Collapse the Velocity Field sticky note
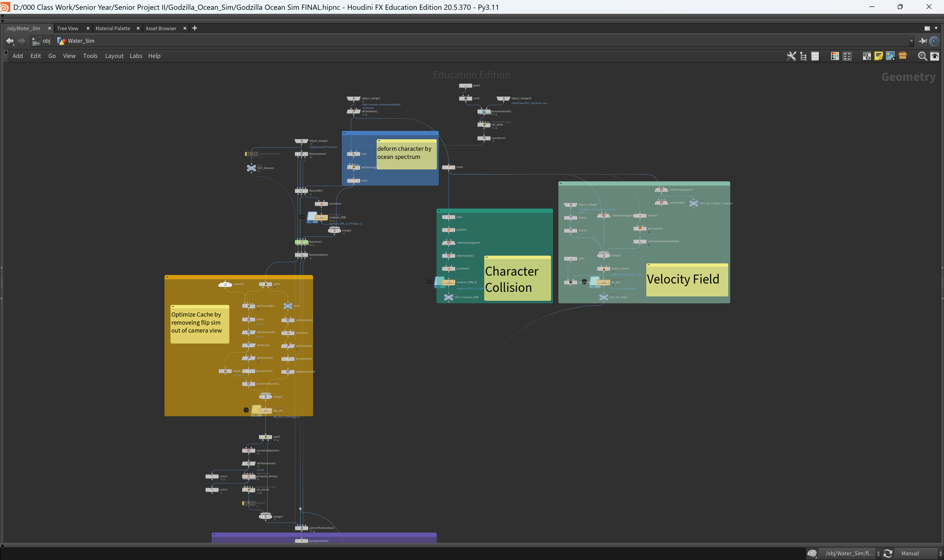 point(649,265)
